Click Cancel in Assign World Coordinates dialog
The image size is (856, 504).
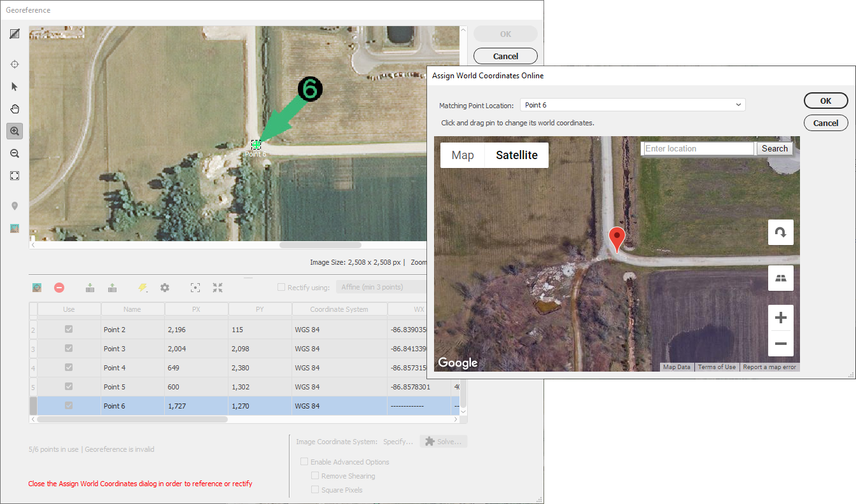(x=825, y=123)
